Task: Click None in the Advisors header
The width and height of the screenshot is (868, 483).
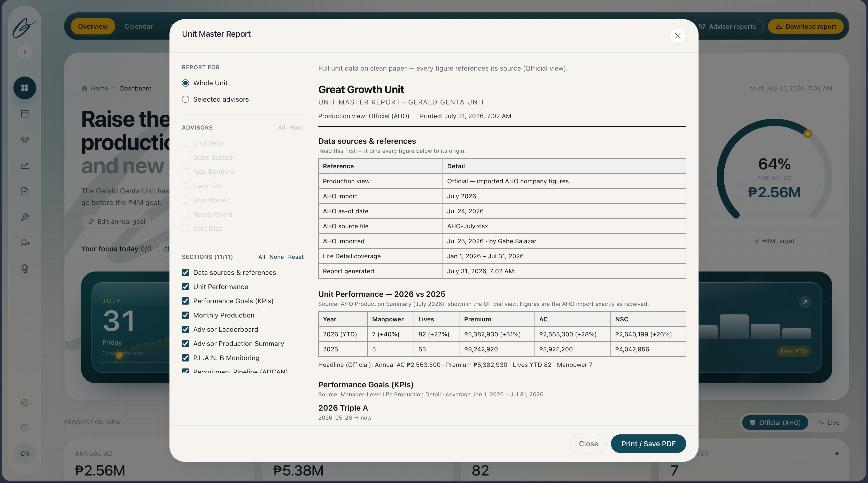Action: pos(296,127)
